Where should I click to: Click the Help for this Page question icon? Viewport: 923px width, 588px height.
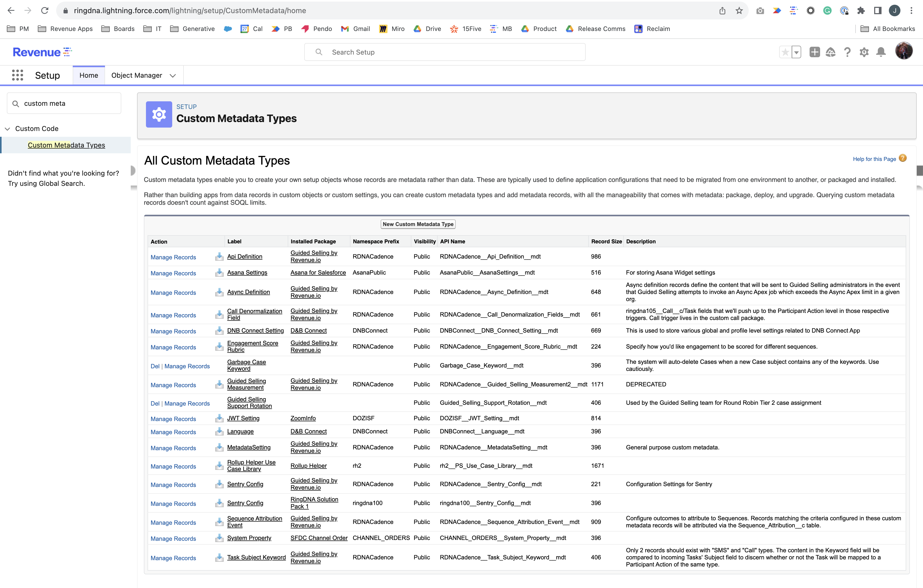[x=903, y=158]
